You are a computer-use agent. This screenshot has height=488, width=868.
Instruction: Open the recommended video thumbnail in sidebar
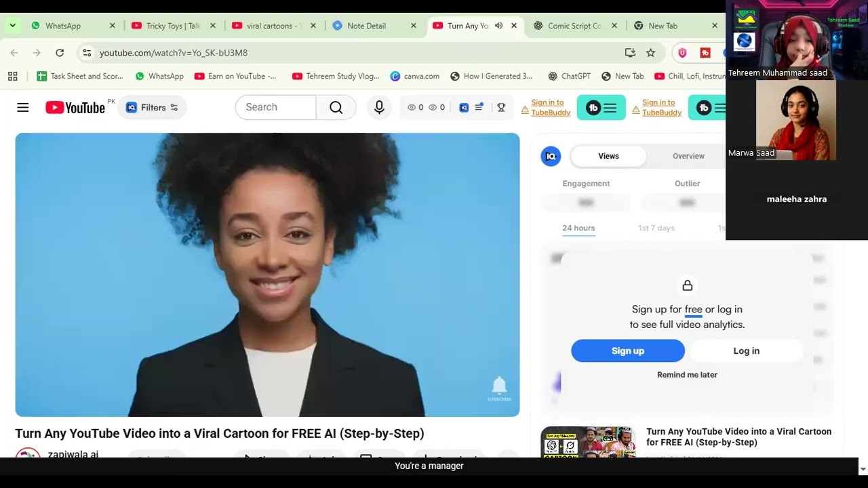[588, 442]
